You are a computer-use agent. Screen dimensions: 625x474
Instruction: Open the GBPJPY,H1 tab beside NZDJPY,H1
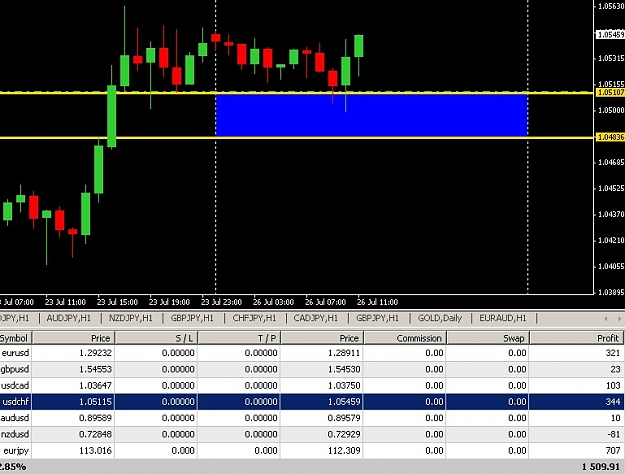[x=192, y=318]
